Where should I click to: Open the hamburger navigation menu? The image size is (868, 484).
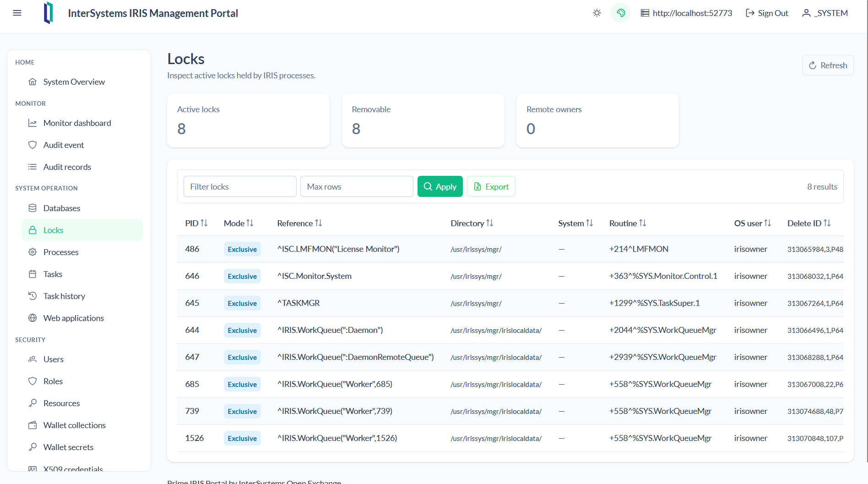click(x=17, y=13)
